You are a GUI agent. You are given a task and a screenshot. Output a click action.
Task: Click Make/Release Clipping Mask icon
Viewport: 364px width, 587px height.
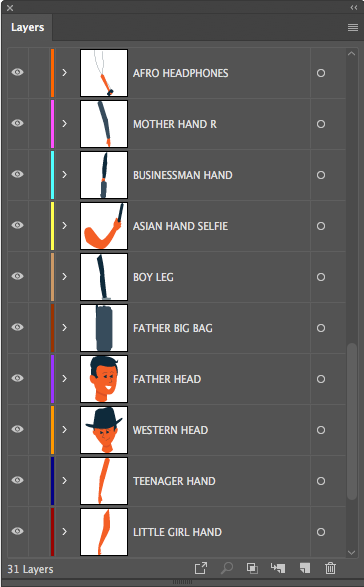tap(252, 568)
